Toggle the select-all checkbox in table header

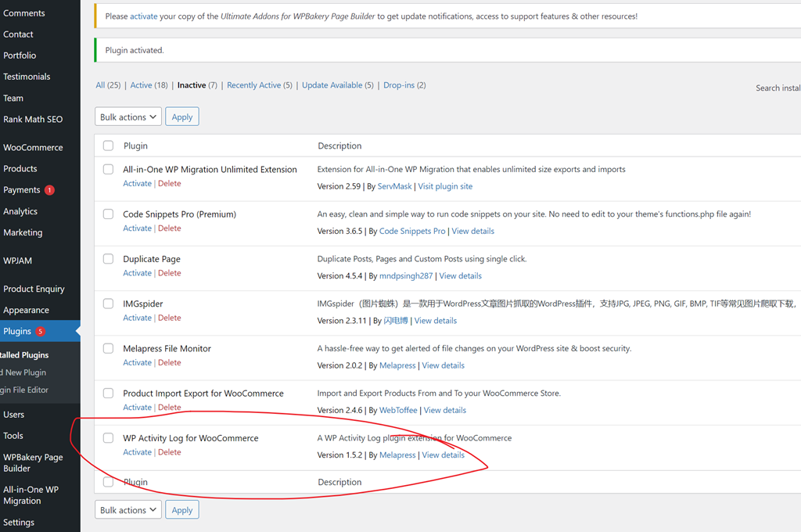click(x=108, y=146)
